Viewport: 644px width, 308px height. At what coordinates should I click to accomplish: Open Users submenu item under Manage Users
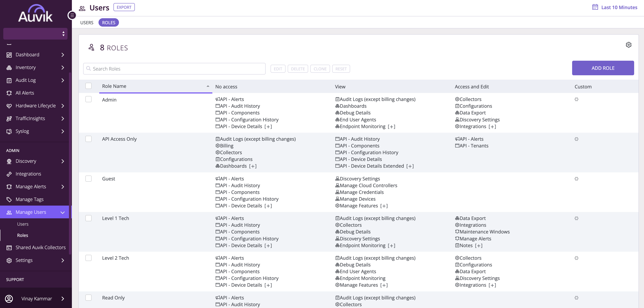tap(23, 224)
